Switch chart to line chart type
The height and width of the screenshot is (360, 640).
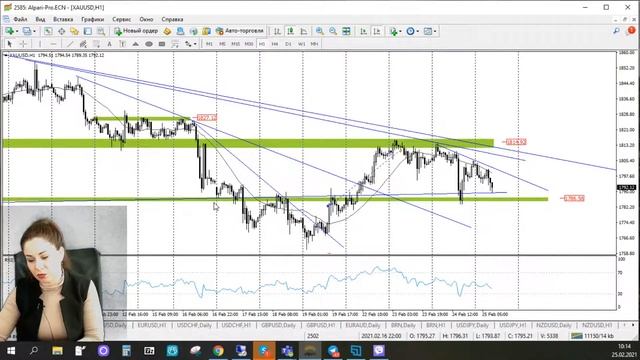[304, 31]
